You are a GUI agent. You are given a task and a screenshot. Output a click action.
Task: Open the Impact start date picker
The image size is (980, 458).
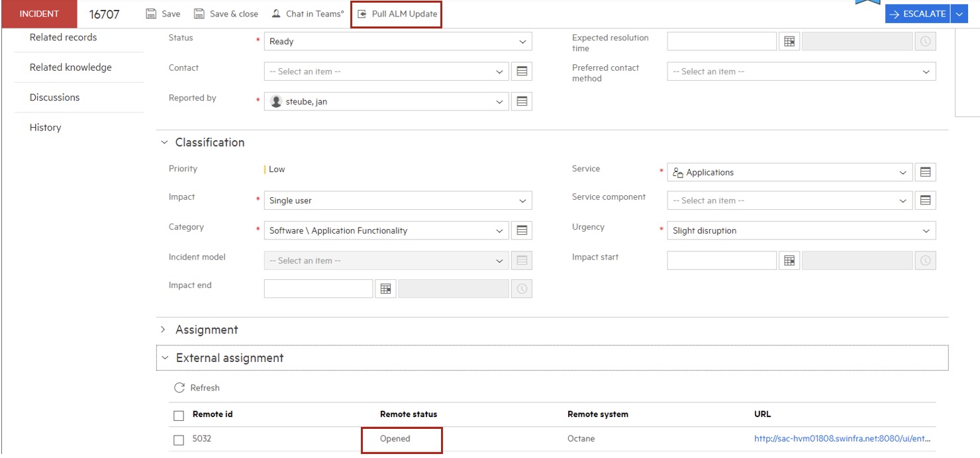pyautogui.click(x=789, y=259)
